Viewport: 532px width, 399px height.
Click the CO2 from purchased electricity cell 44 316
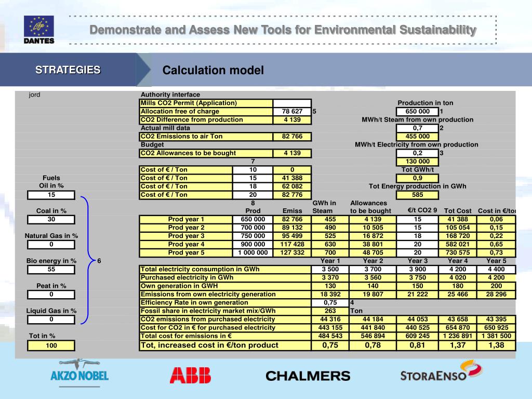pyautogui.click(x=330, y=320)
